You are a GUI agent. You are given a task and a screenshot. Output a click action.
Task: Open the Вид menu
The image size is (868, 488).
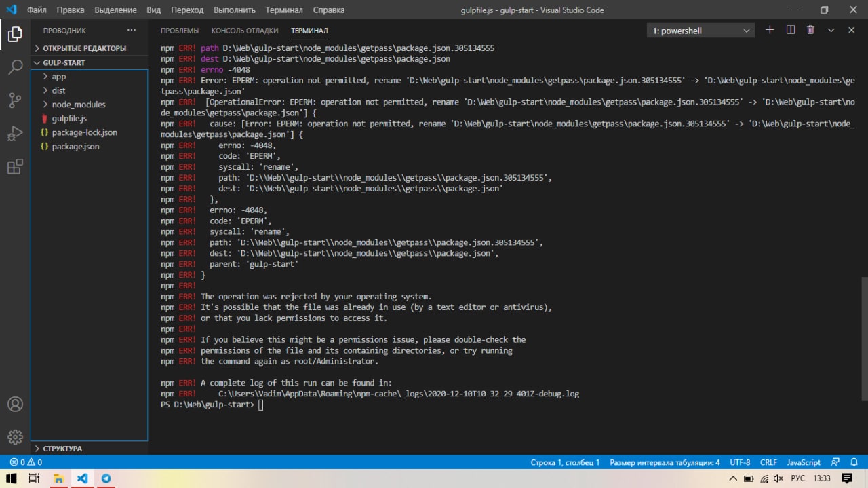pyautogui.click(x=154, y=10)
